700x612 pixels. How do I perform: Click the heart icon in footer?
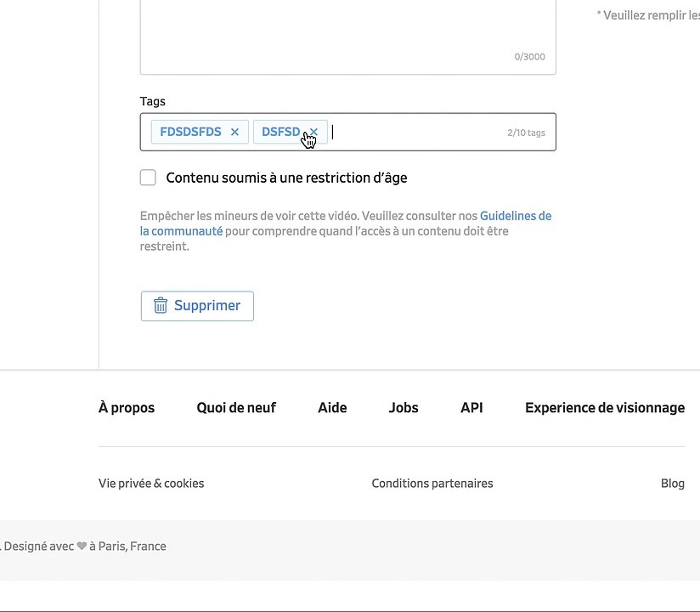82,546
